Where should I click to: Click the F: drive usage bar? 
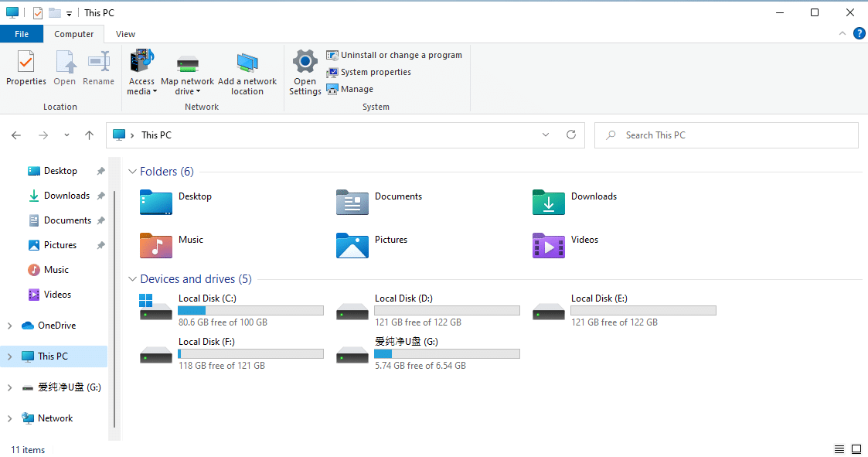coord(250,354)
